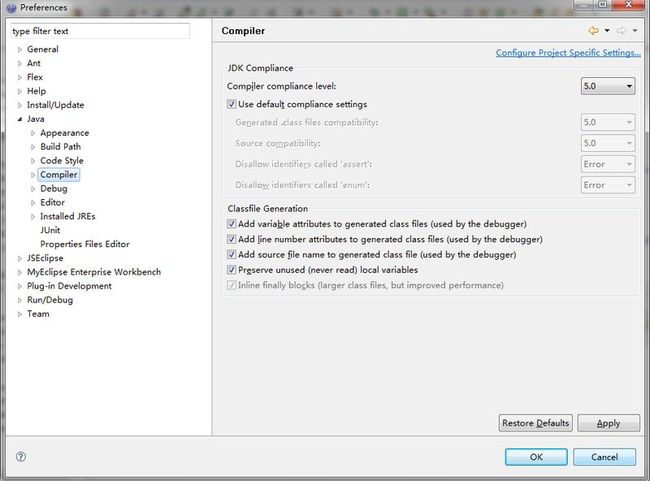
Task: Expand the MyEclipse Enterprise Workbench node
Action: [19, 272]
